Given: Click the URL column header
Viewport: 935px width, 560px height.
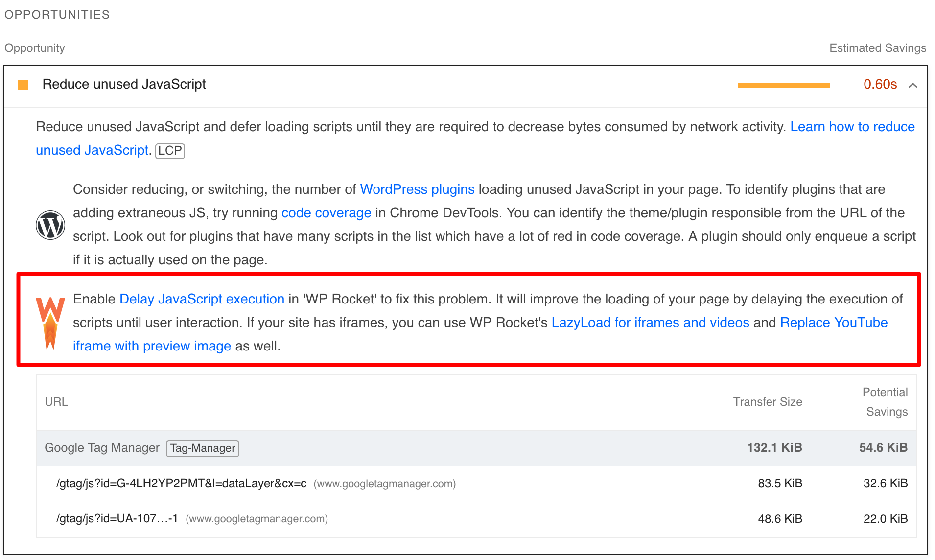Looking at the screenshot, I should [x=56, y=402].
